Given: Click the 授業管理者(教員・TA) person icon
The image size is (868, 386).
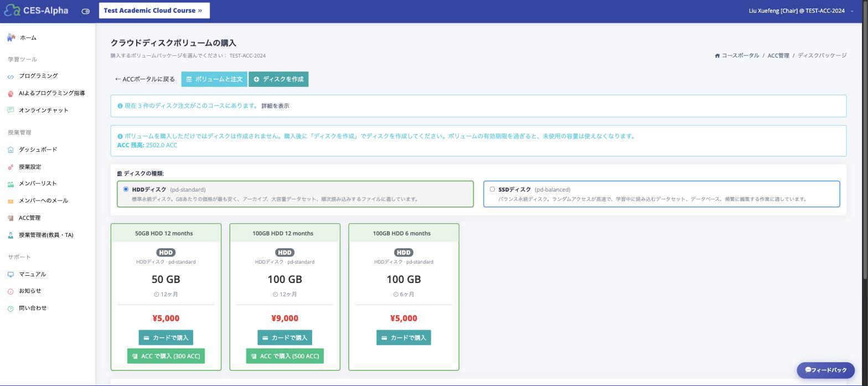Looking at the screenshot, I should (x=11, y=235).
